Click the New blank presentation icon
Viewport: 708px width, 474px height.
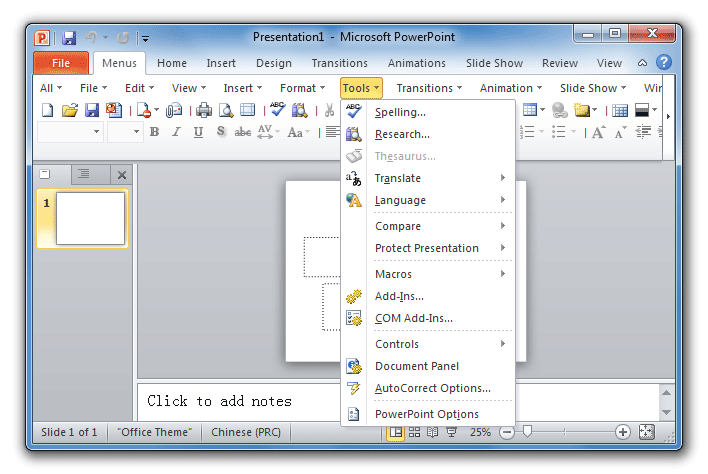click(x=47, y=110)
